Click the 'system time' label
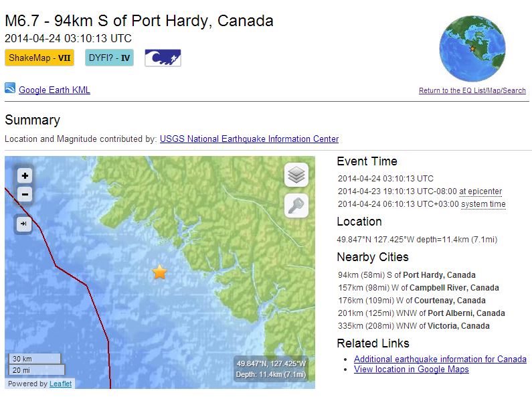 click(483, 204)
